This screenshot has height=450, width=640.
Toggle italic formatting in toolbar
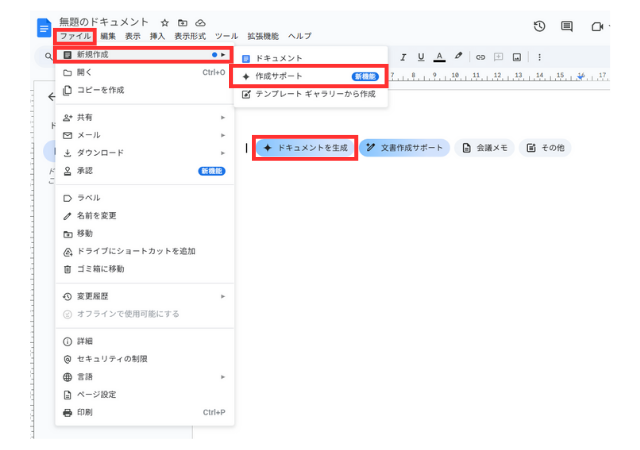pos(403,57)
